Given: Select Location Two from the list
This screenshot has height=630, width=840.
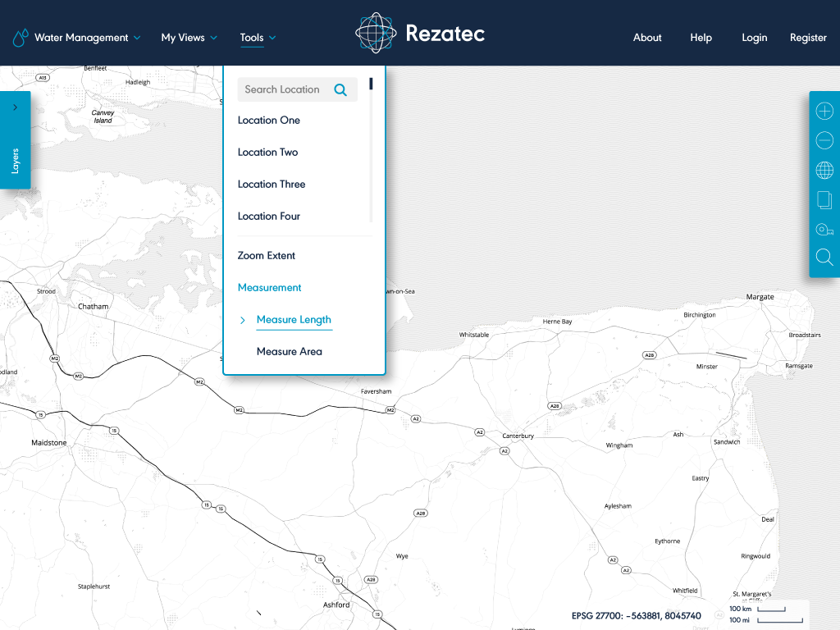Looking at the screenshot, I should coord(268,152).
